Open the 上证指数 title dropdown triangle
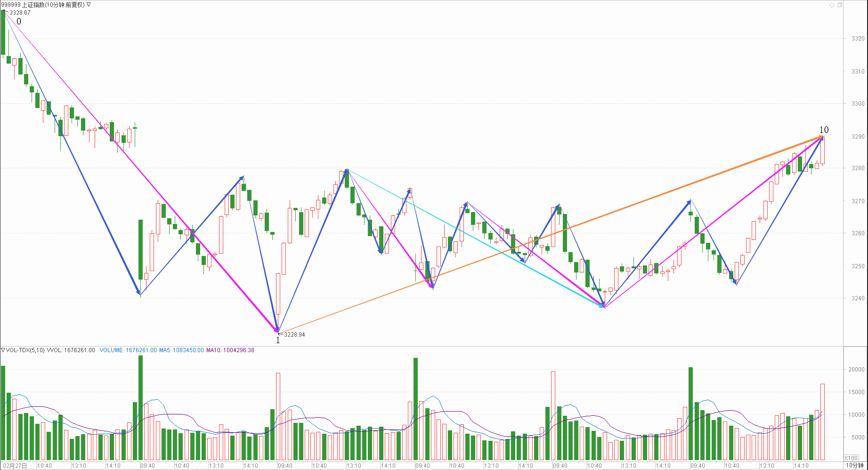The width and height of the screenshot is (868, 470). coord(89,5)
